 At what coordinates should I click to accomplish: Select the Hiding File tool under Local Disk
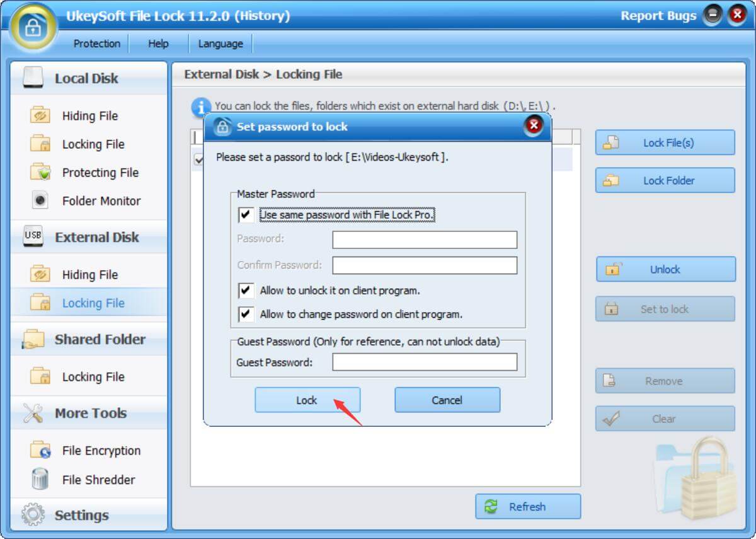click(x=89, y=115)
